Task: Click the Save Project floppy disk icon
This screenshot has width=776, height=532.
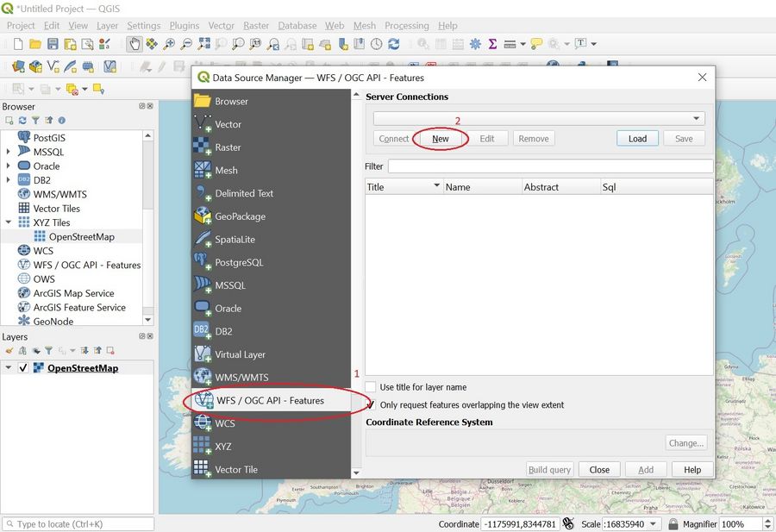Action: (x=53, y=44)
